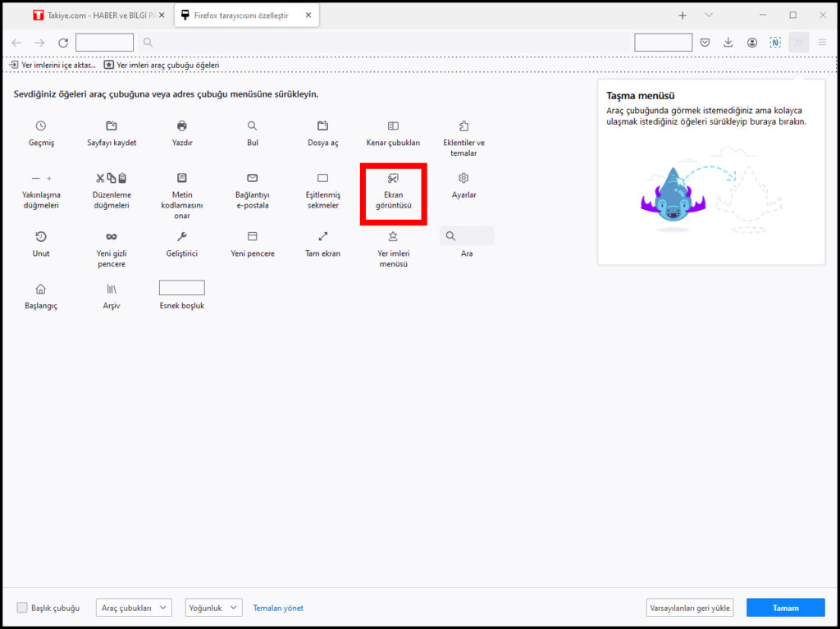Click the Ekran görüntüsü screenshot icon
The image size is (840, 629).
[393, 178]
